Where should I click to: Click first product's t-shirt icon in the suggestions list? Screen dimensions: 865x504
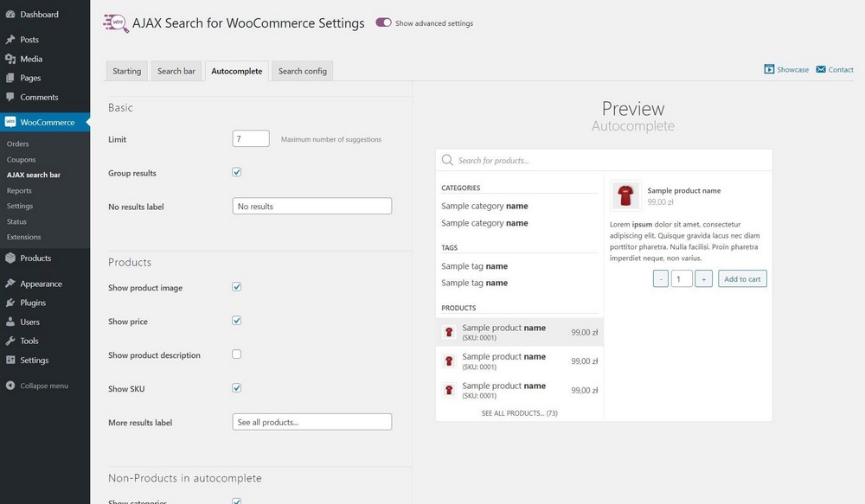point(449,332)
